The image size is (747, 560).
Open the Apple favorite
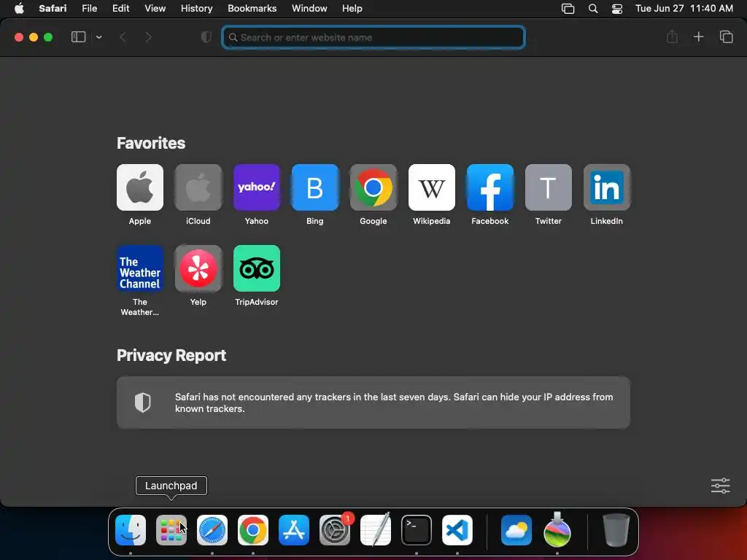click(140, 187)
